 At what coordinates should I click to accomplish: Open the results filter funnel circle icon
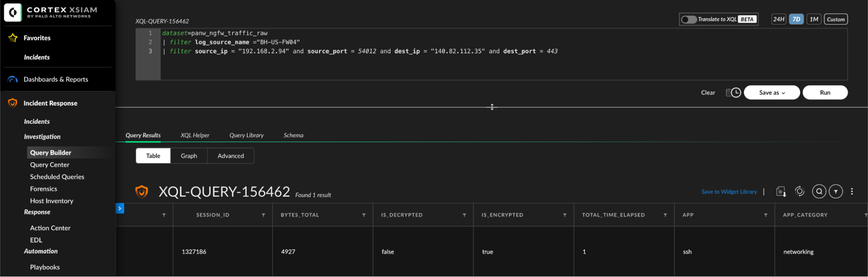pyautogui.click(x=835, y=191)
